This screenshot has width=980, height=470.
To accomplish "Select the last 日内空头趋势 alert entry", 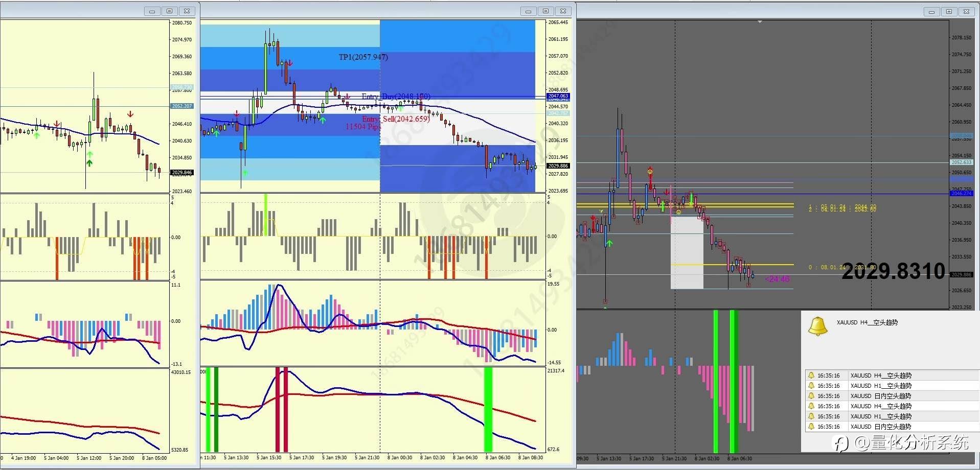I will click(x=892, y=427).
